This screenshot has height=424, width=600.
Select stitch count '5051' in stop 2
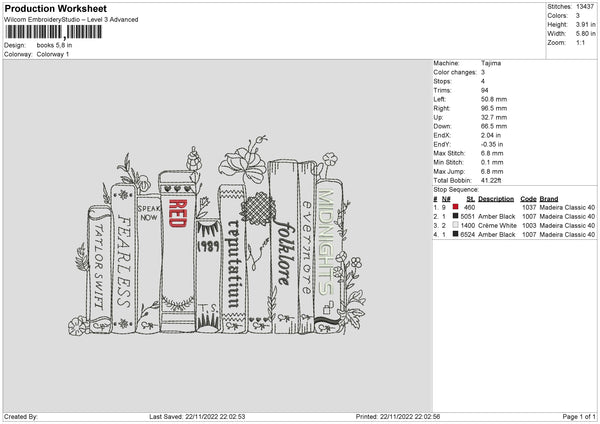[x=468, y=217]
